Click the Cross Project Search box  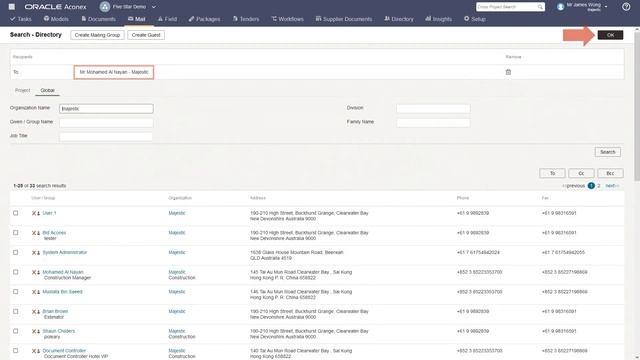[510, 7]
